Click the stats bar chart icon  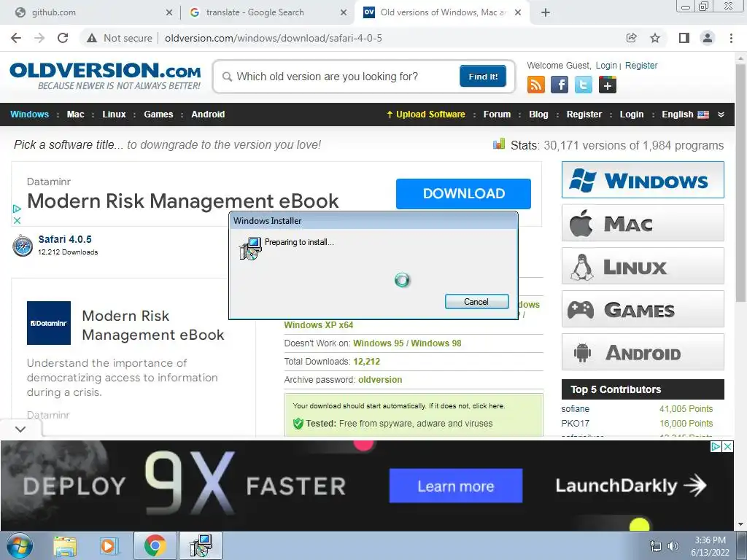499,144
